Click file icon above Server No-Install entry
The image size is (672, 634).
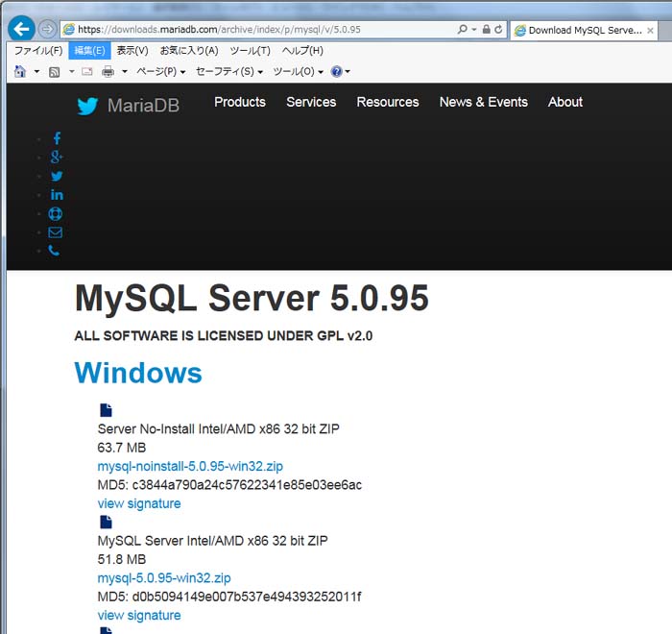(x=106, y=410)
